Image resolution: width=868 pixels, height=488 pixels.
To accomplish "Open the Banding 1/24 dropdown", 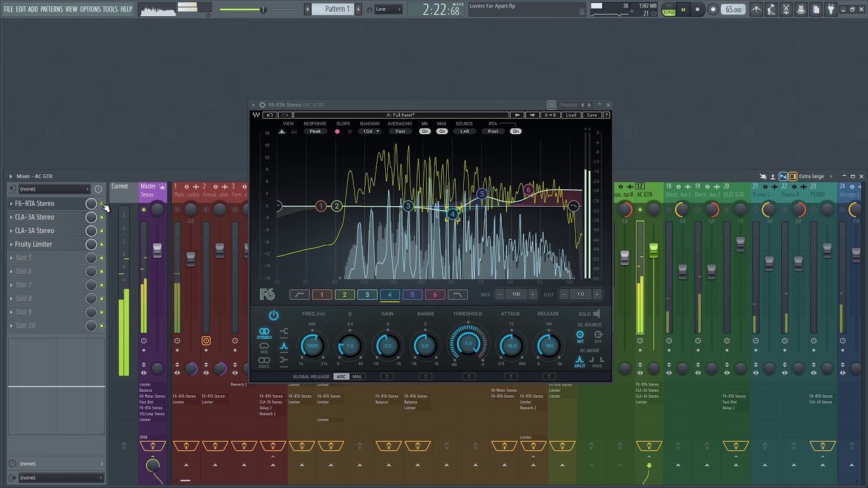I will click(370, 131).
